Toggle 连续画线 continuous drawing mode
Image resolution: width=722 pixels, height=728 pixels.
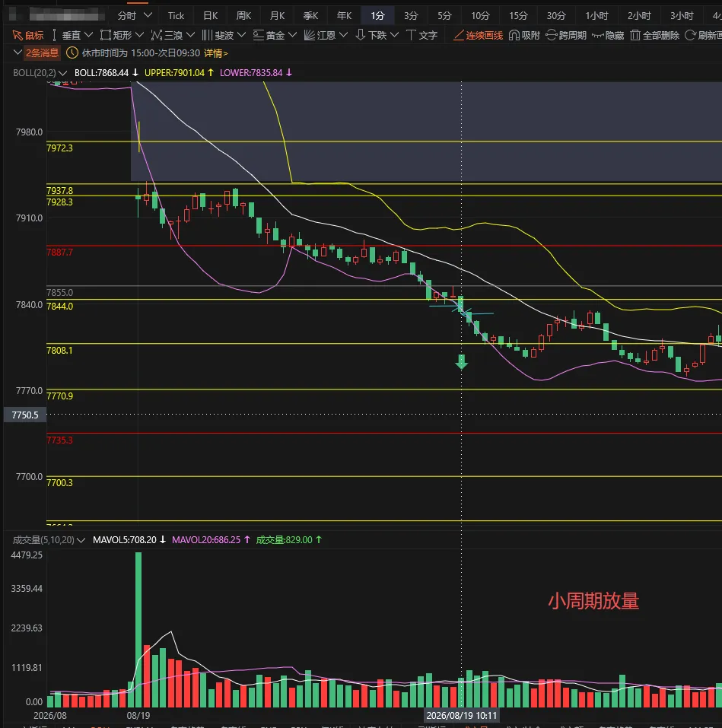point(479,35)
